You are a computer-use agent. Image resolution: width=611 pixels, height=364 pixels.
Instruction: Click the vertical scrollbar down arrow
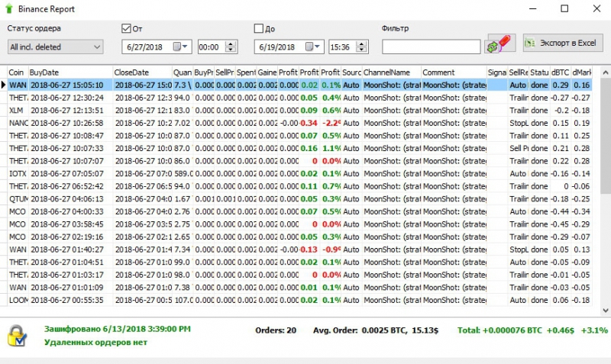pyautogui.click(x=605, y=311)
